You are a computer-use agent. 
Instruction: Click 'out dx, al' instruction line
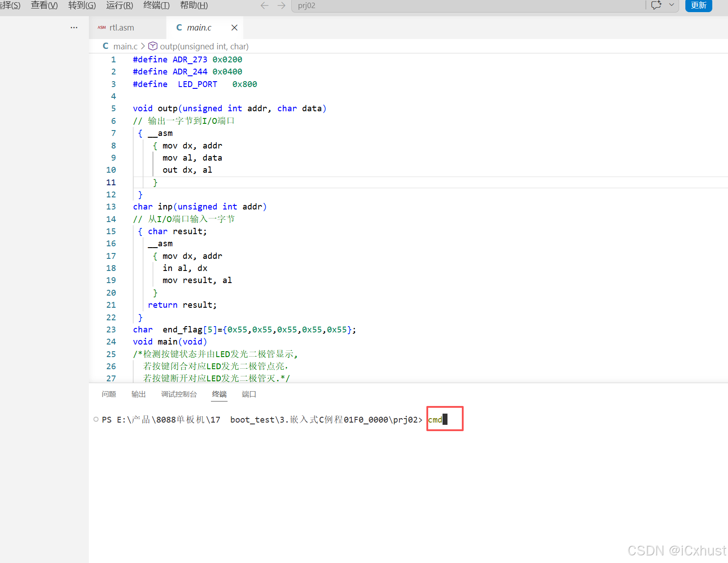pyautogui.click(x=187, y=170)
